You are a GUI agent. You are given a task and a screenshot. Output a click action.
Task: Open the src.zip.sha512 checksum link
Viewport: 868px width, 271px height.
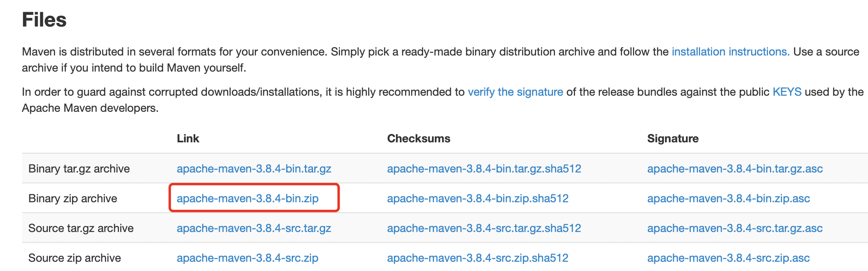point(477,258)
